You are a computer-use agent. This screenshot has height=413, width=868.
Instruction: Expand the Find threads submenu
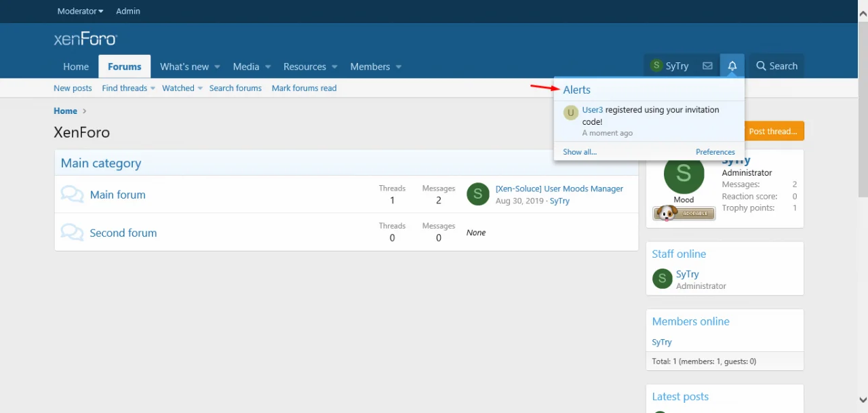tap(153, 89)
